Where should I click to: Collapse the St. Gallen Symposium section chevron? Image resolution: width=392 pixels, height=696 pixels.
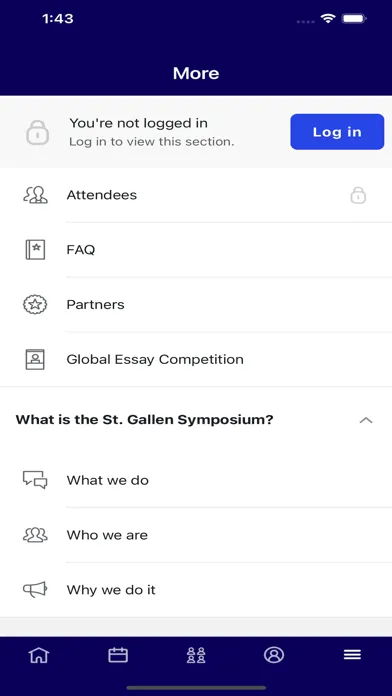click(366, 420)
